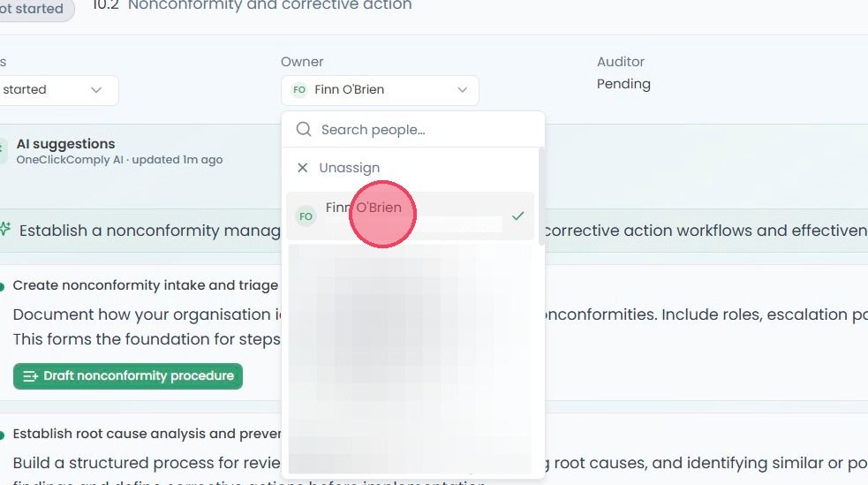Click the magnifier icon in the people search

(x=304, y=130)
